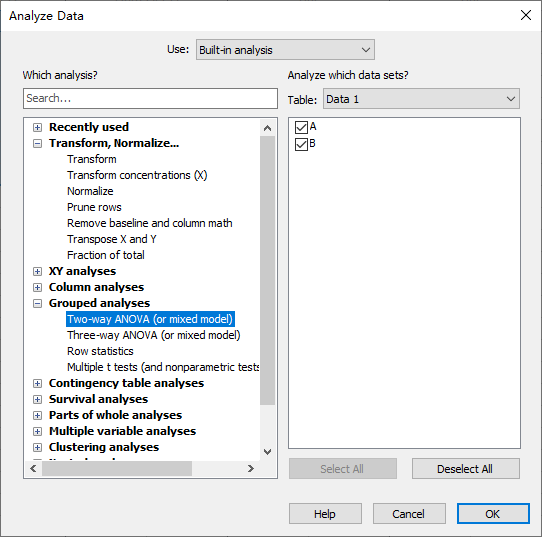
Task: Collapse the Grouped analyses group
Action: pyautogui.click(x=37, y=303)
